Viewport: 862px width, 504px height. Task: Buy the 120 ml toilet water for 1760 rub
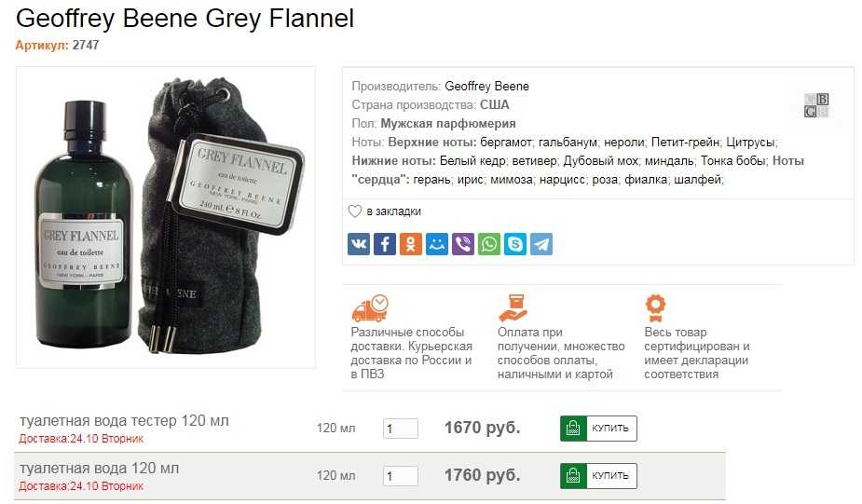click(x=598, y=476)
